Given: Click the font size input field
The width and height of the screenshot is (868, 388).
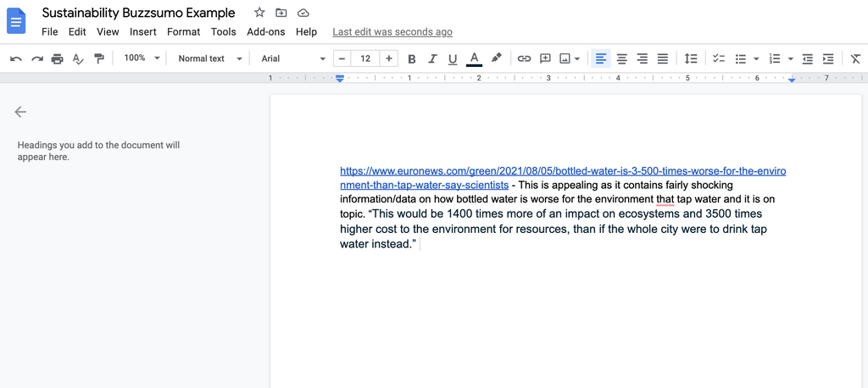Looking at the screenshot, I should (x=365, y=58).
